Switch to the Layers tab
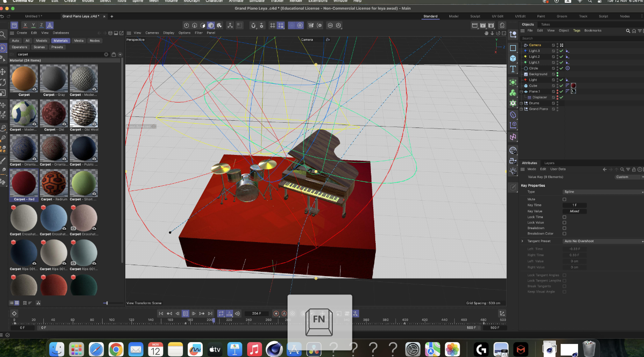The height and width of the screenshot is (357, 644). 549,163
